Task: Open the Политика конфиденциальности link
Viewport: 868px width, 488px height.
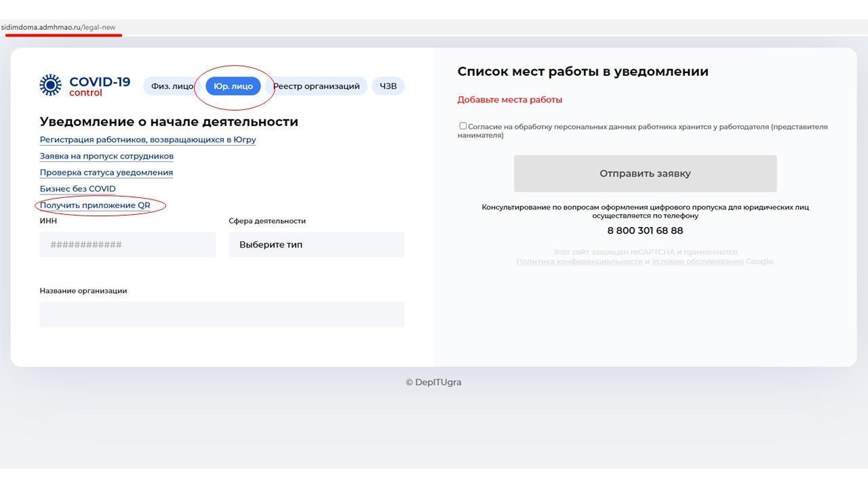Action: click(x=579, y=262)
